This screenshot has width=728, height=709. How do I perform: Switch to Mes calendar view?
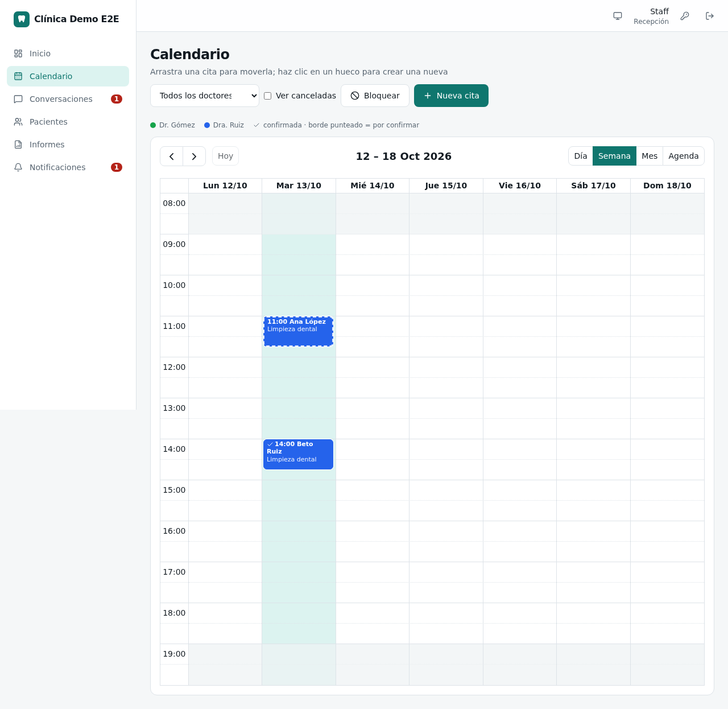[x=650, y=156]
